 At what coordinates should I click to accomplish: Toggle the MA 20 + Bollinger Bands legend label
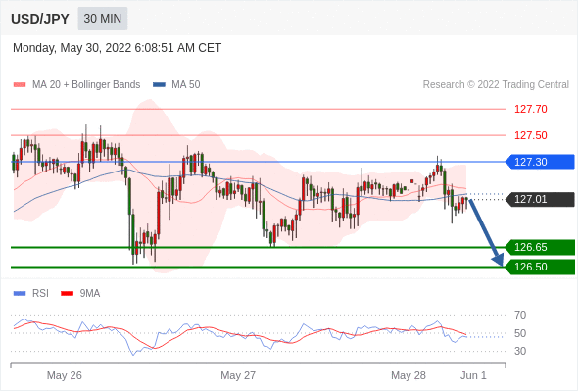tap(86, 85)
